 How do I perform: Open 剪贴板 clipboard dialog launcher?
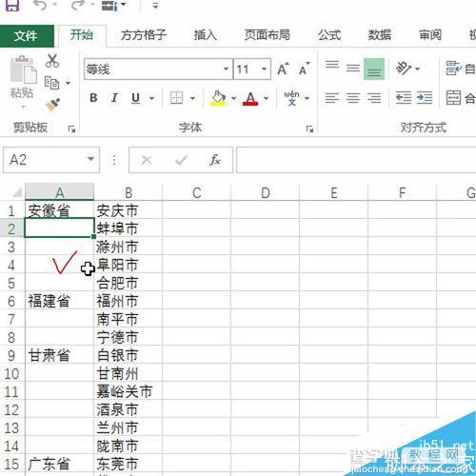pos(71,129)
